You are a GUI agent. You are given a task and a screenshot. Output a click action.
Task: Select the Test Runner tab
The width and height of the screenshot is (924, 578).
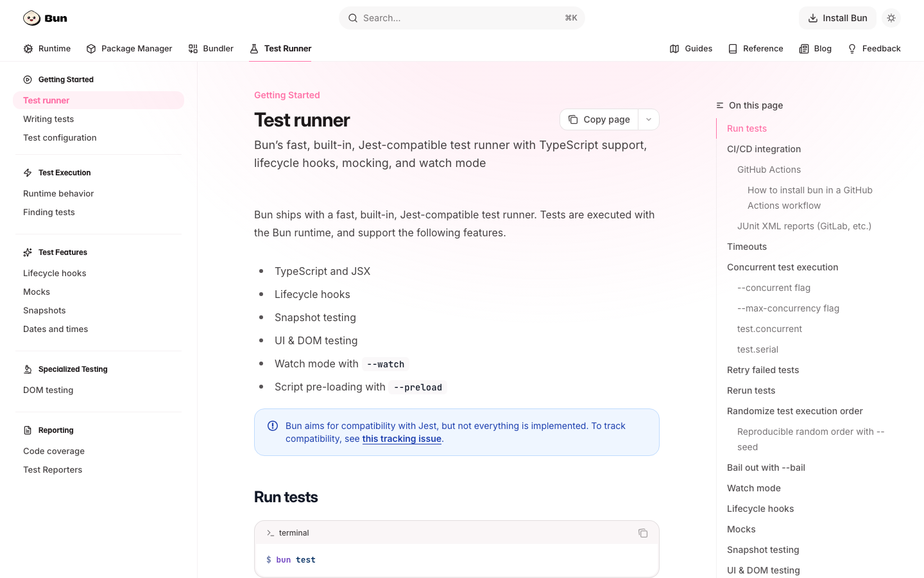[280, 49]
